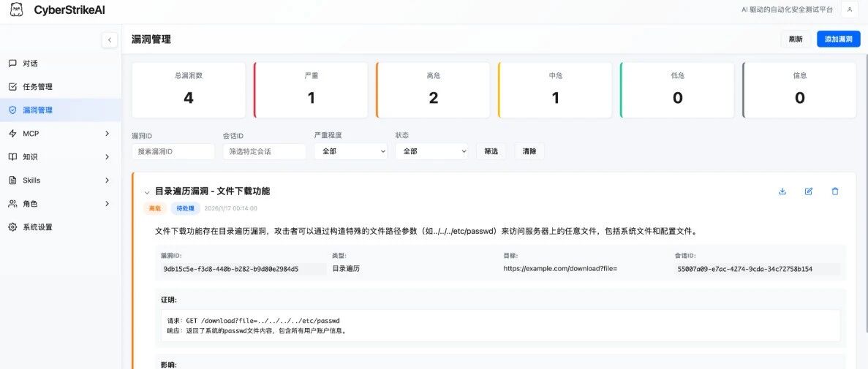Click the orange 高危 severity tag

154,208
